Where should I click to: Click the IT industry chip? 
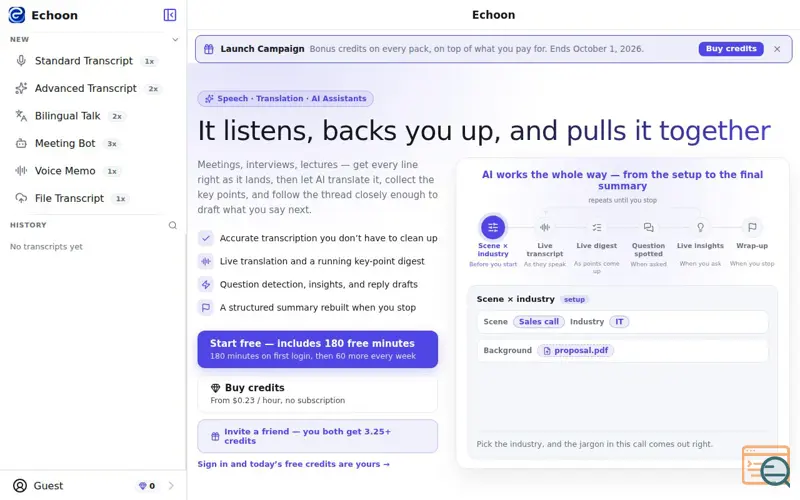tap(619, 322)
